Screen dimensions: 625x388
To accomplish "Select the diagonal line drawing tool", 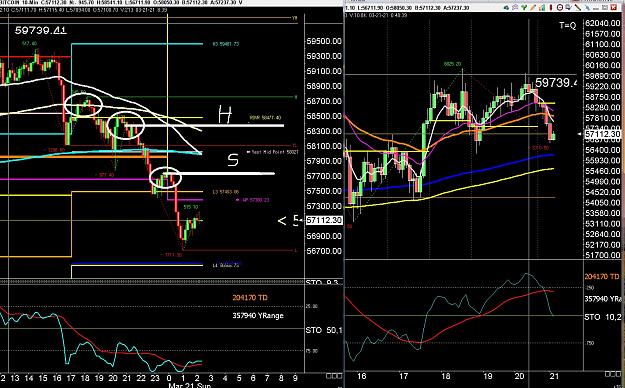I will point(578,7).
